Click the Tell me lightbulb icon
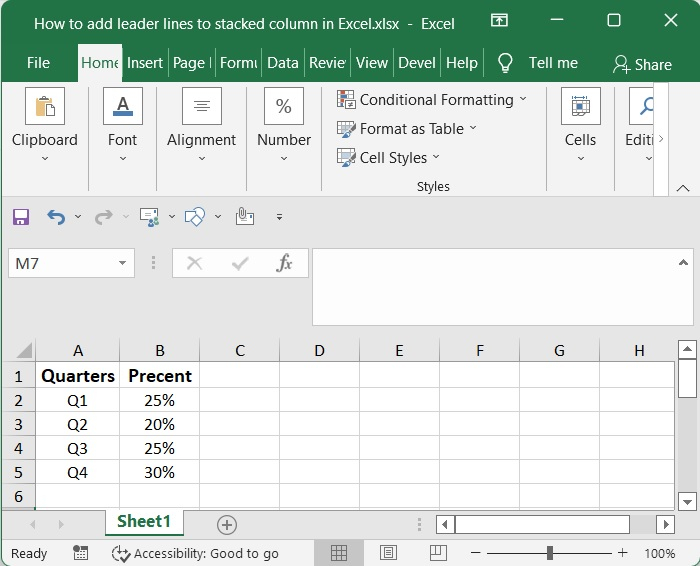The width and height of the screenshot is (700, 566). (506, 63)
